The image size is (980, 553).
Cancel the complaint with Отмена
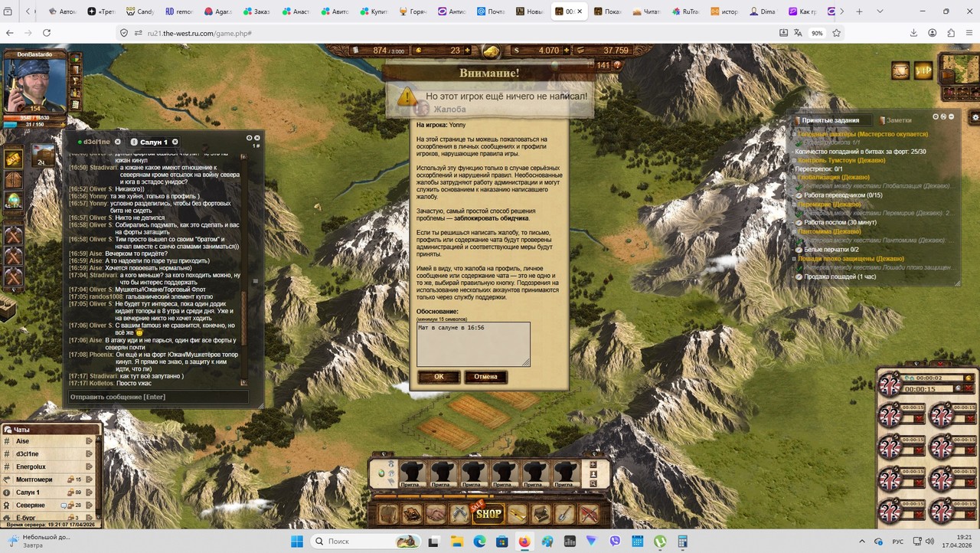point(485,377)
